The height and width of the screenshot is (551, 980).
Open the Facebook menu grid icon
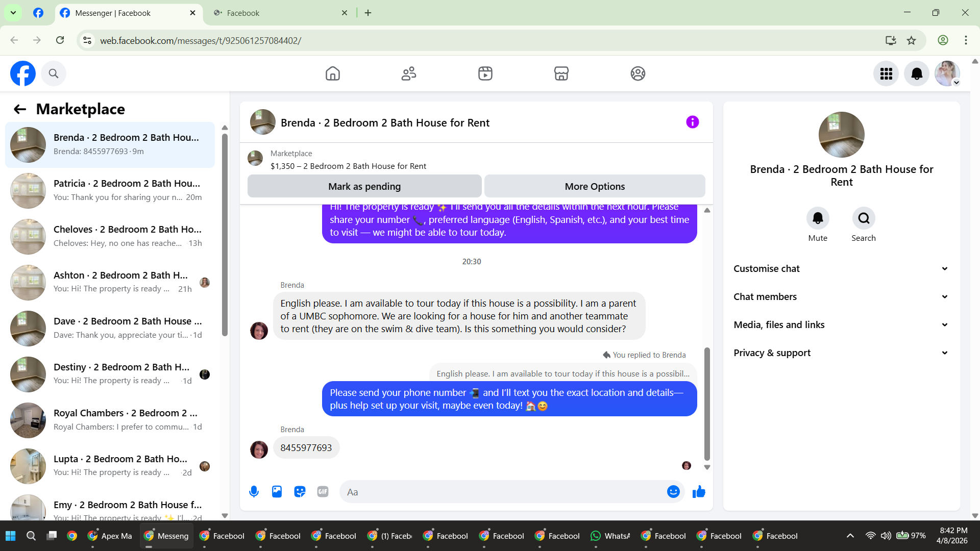click(886, 74)
